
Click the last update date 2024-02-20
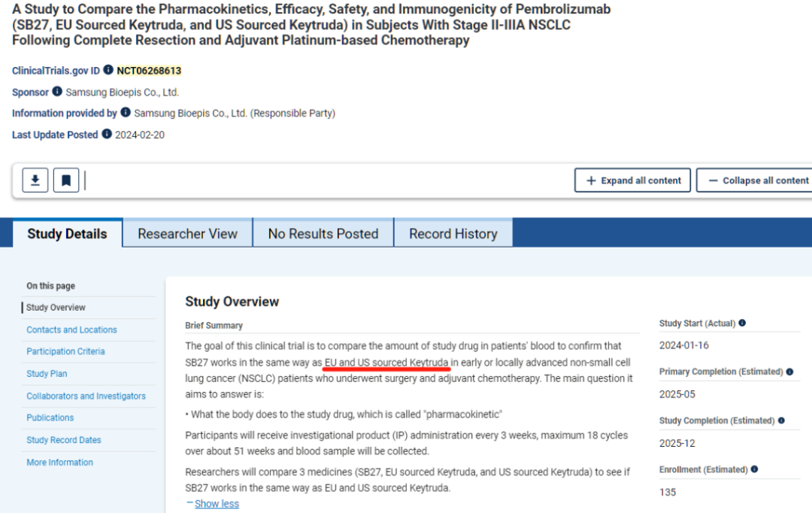[x=140, y=135]
